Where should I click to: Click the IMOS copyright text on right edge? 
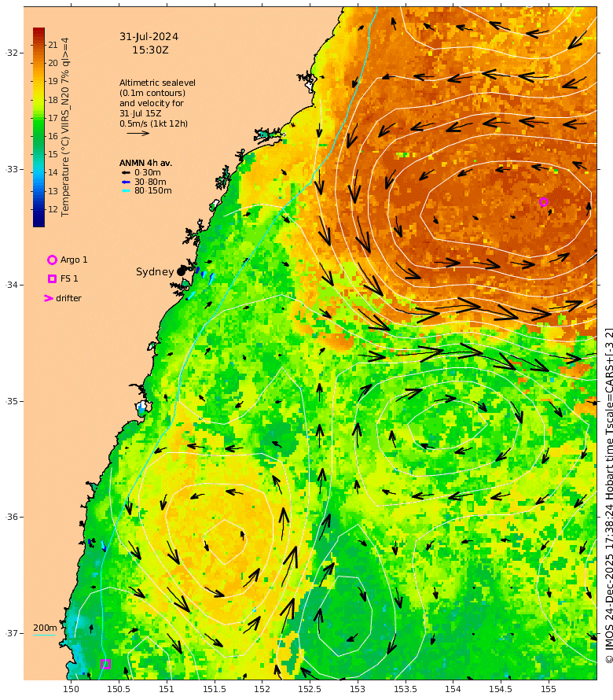point(608,496)
